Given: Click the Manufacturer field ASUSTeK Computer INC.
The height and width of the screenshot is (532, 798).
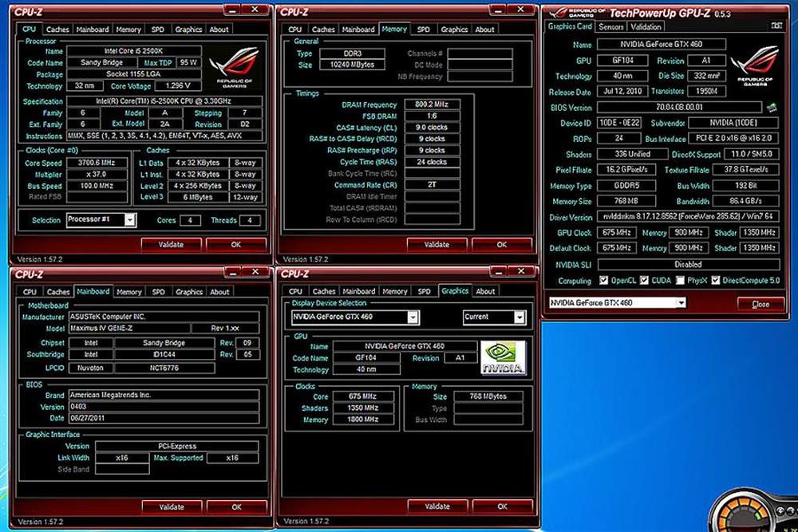Looking at the screenshot, I should (164, 317).
